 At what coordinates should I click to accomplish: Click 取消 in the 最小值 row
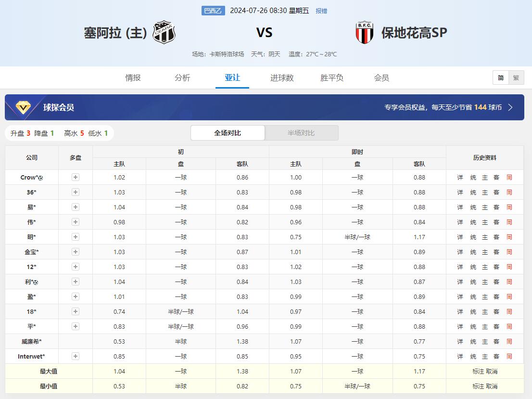tap(492, 386)
